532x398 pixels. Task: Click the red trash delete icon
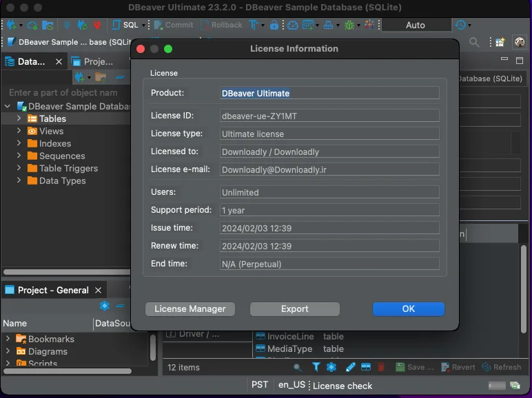tap(381, 367)
